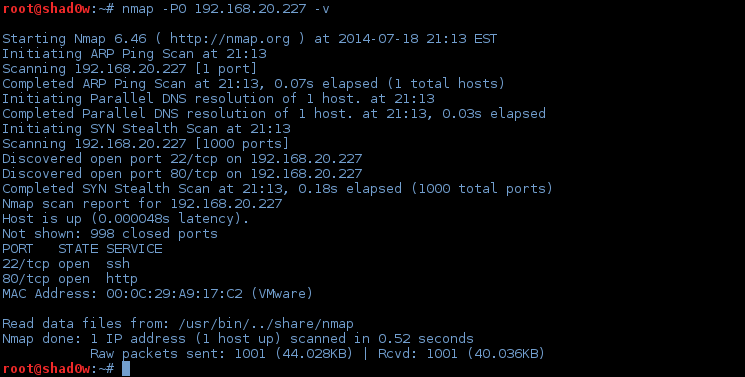Click the SERVICE column header text
This screenshot has height=377, width=745.
[x=134, y=249]
